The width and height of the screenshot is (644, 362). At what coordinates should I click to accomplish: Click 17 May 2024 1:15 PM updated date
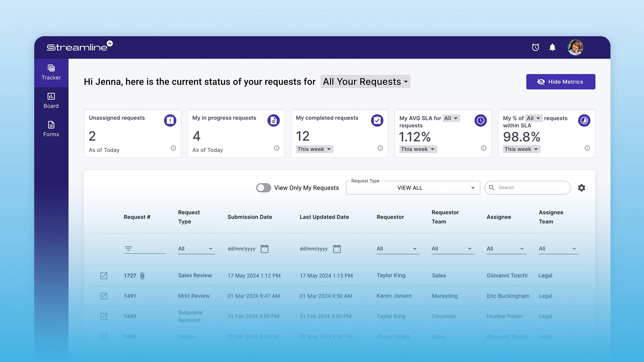326,276
